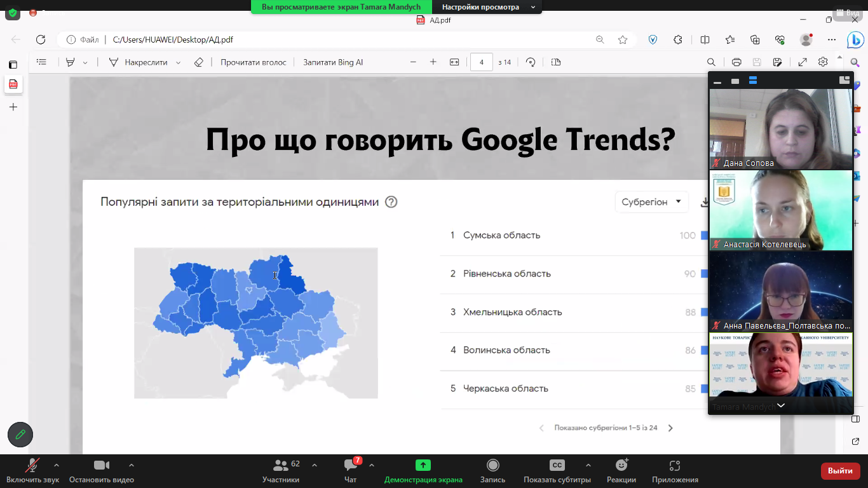Add this page to favorites
868x488 pixels.
click(x=623, y=39)
